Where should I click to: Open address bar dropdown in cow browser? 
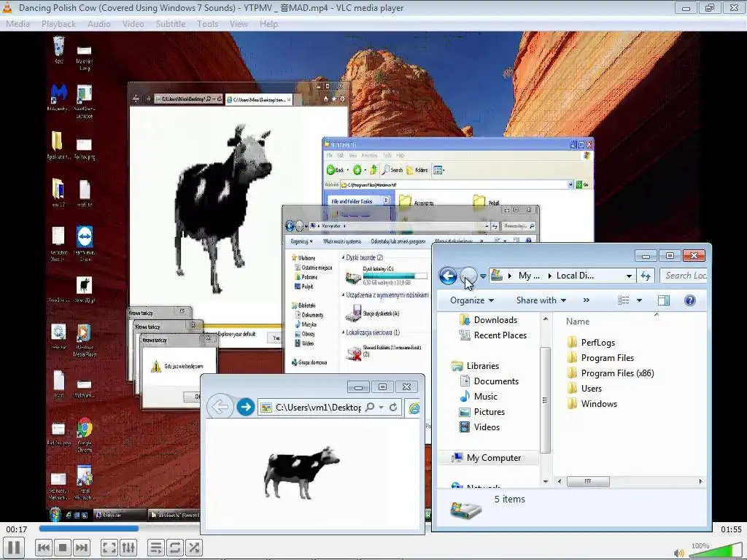pyautogui.click(x=381, y=407)
